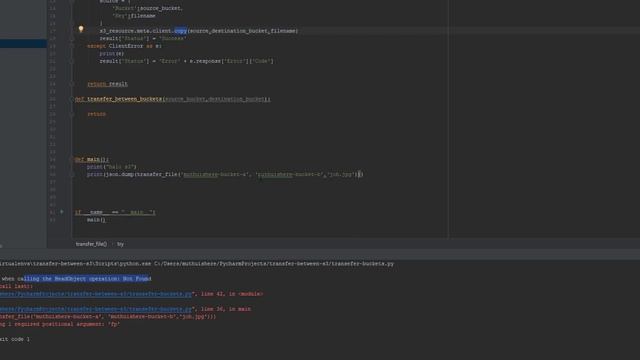
Task: Click the print(e) line
Action: click(111, 53)
